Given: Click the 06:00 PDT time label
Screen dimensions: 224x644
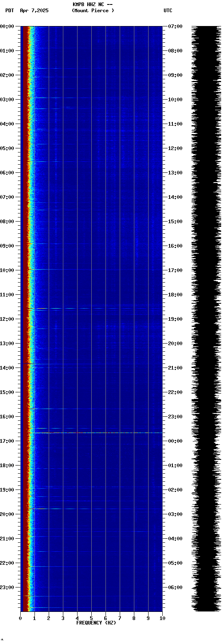Looking at the screenshot, I should tap(7, 173).
